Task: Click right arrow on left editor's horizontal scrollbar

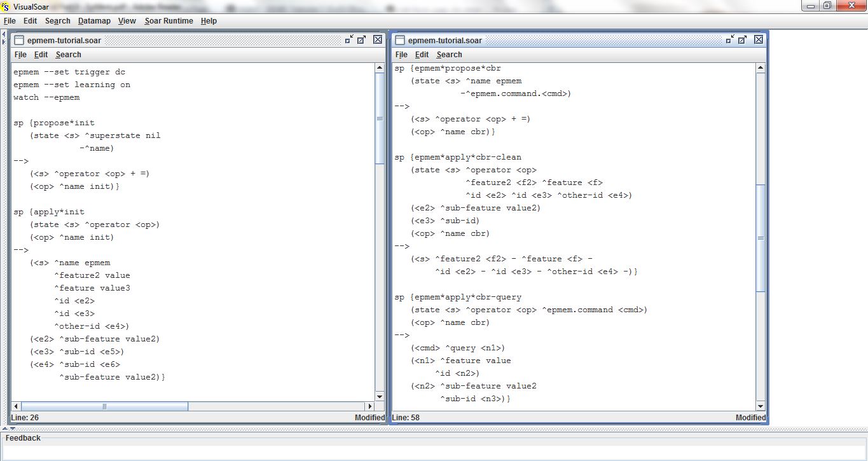Action: (369, 406)
